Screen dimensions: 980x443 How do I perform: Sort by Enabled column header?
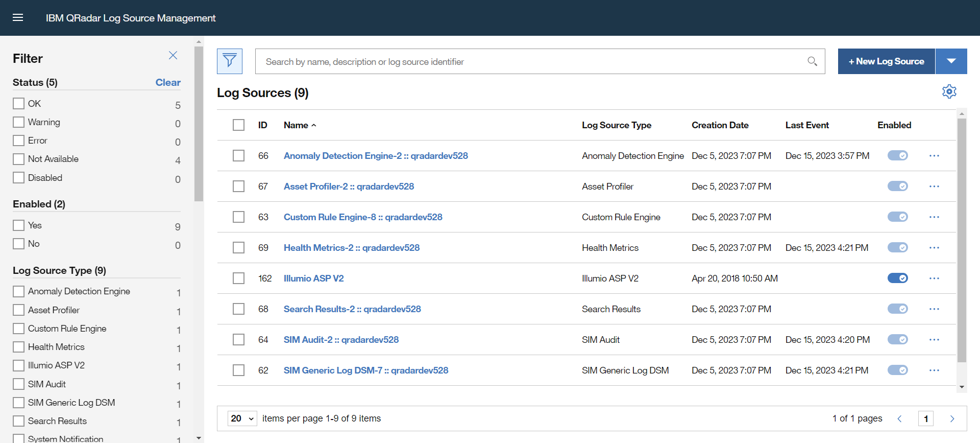click(x=894, y=125)
